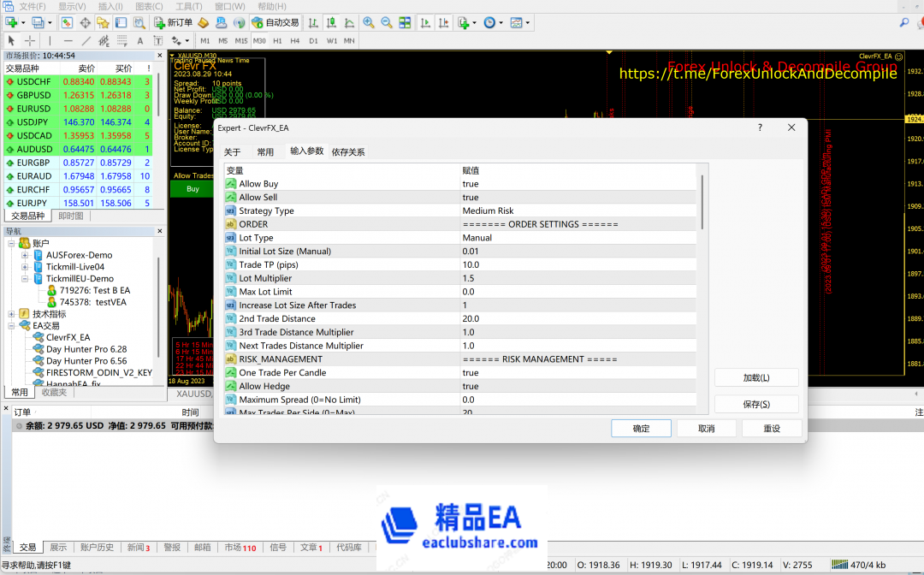924x575 pixels.
Task: Open the 常用 tab in Expert dialog
Action: point(265,152)
